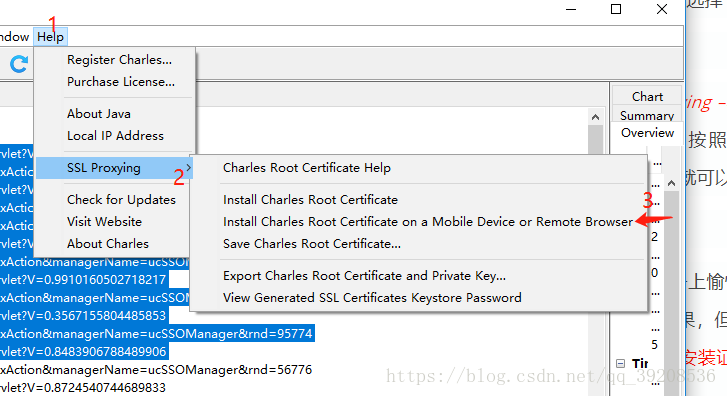Open the Window menu
The image size is (727, 396).
tap(15, 37)
